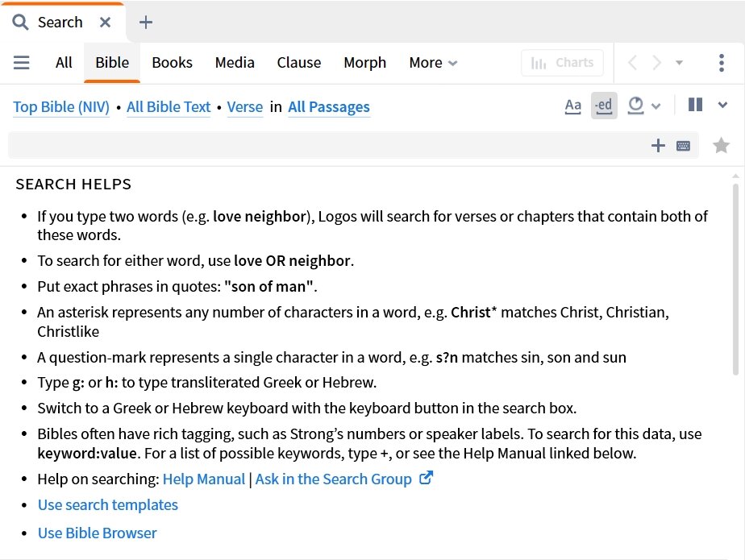The width and height of the screenshot is (745, 560).
Task: Switch to the All search type
Action: tap(64, 63)
